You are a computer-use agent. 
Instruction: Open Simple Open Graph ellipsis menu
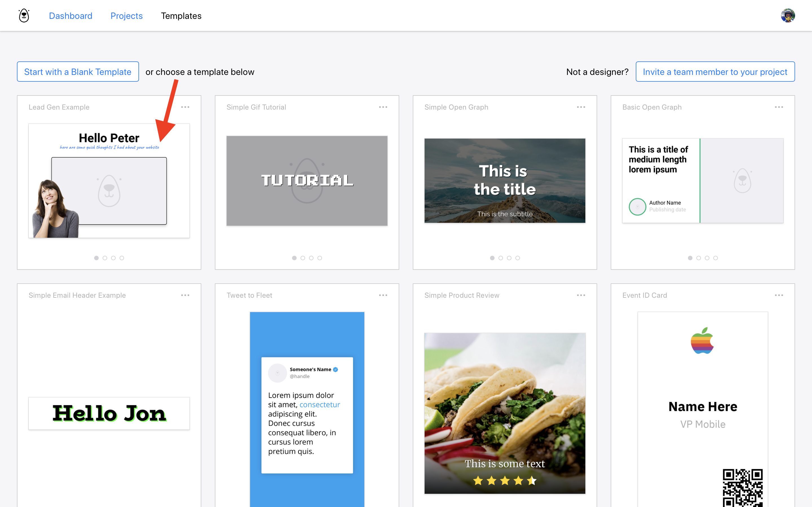click(581, 107)
